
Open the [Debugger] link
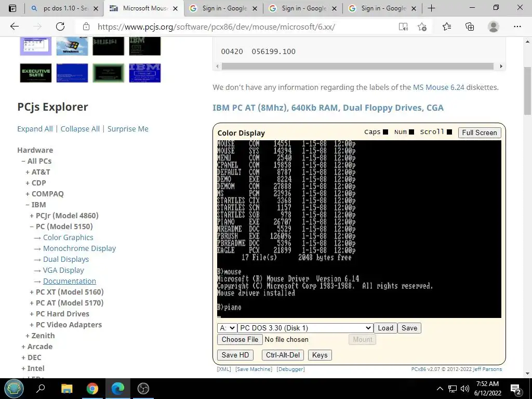pyautogui.click(x=291, y=369)
